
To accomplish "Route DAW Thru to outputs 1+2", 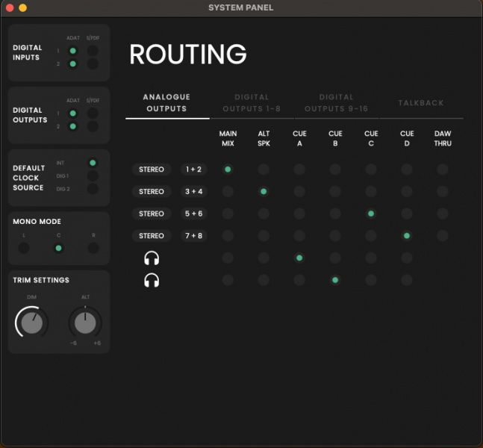I will (443, 169).
